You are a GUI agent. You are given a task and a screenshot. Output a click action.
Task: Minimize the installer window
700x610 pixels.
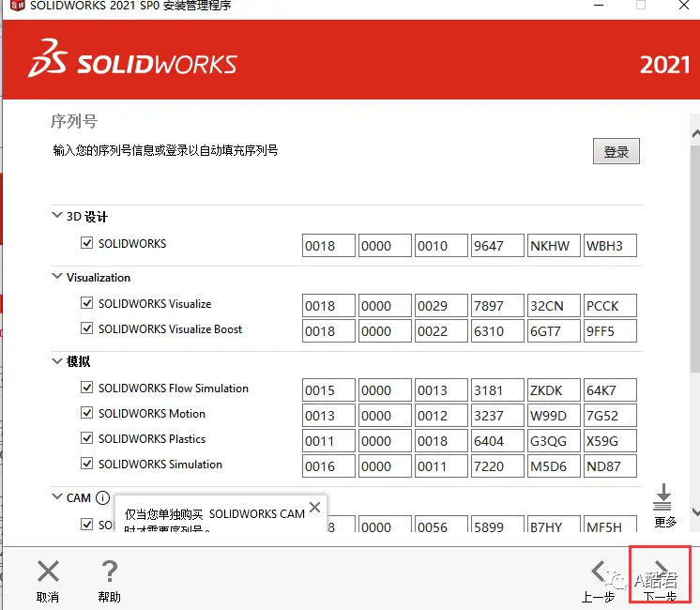(599, 5)
